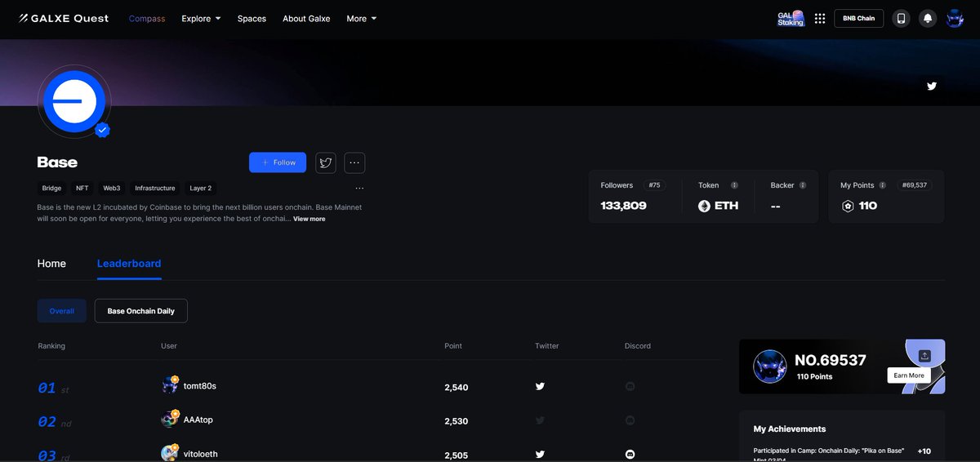
Task: Click the Backer info icon
Action: coord(803,185)
